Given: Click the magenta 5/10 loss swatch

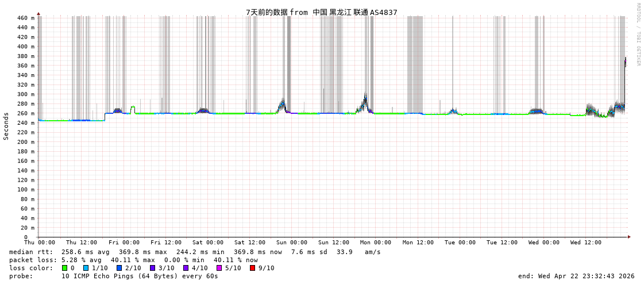Looking at the screenshot, I should [x=219, y=268].
